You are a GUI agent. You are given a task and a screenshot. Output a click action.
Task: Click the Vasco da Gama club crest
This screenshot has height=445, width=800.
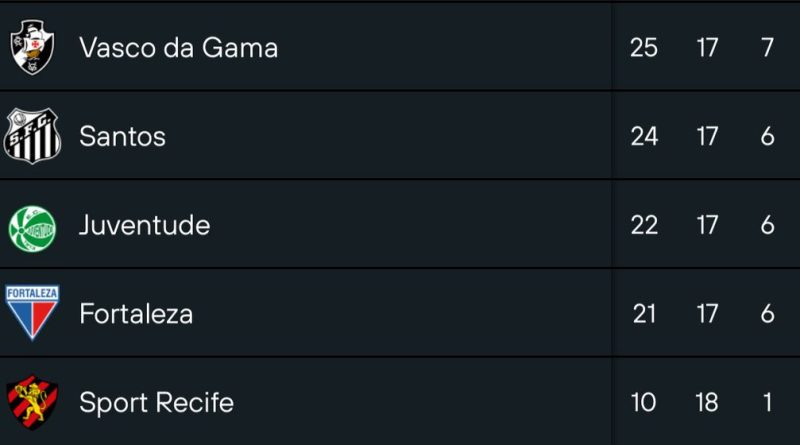tap(33, 47)
